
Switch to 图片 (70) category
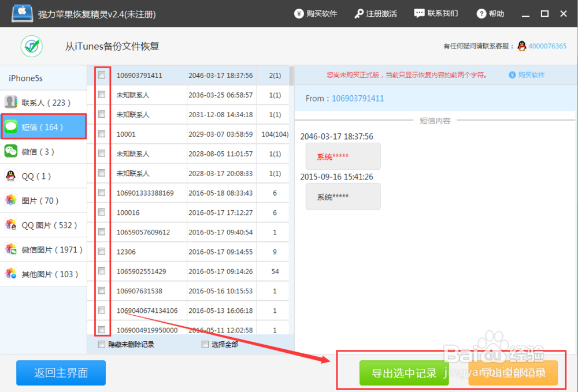43,200
